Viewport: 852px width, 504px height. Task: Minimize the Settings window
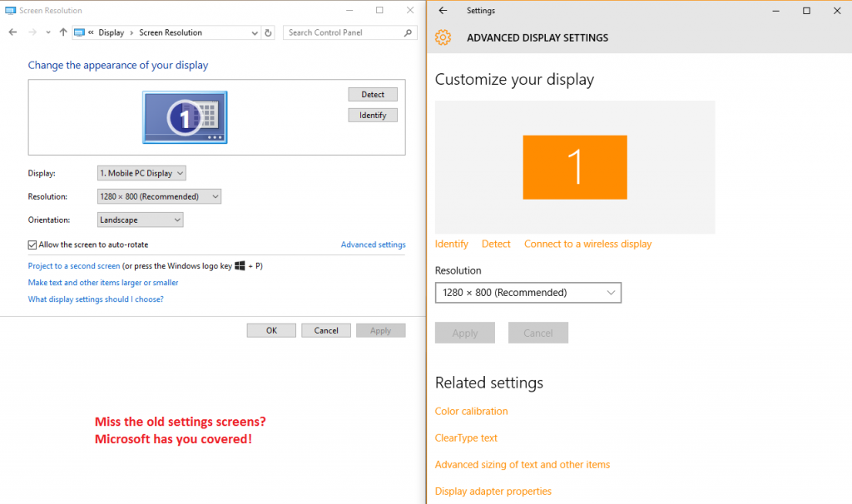[776, 11]
